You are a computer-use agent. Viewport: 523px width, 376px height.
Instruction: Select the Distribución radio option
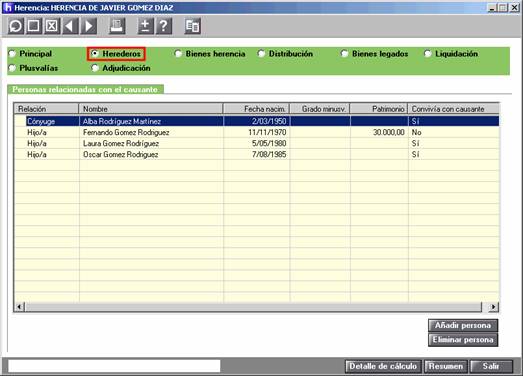pos(286,53)
